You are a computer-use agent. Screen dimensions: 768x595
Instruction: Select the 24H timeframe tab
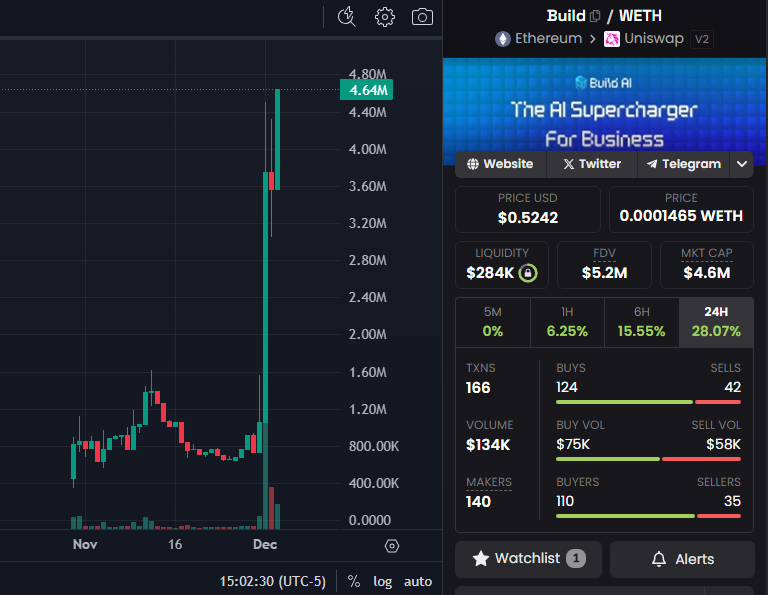(x=716, y=322)
